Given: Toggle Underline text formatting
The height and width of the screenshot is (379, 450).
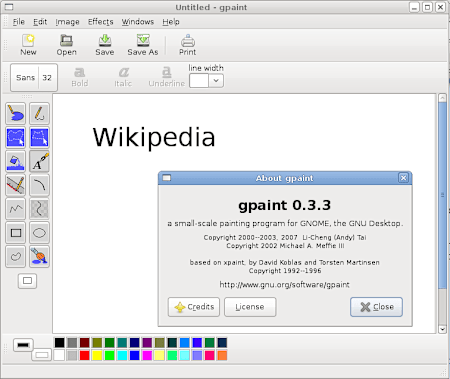Looking at the screenshot, I should tap(166, 77).
